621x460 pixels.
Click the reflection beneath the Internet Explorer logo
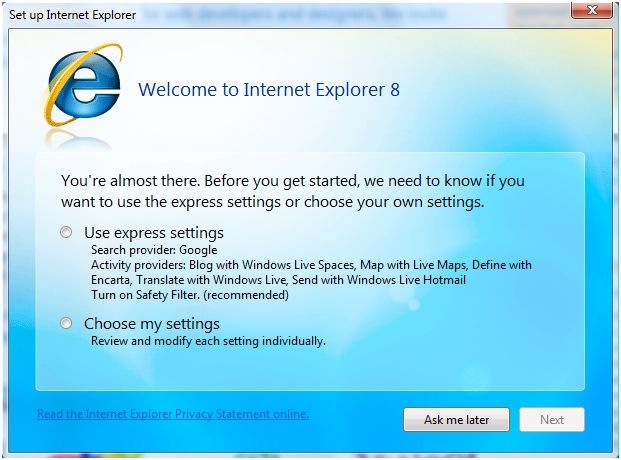(79, 139)
